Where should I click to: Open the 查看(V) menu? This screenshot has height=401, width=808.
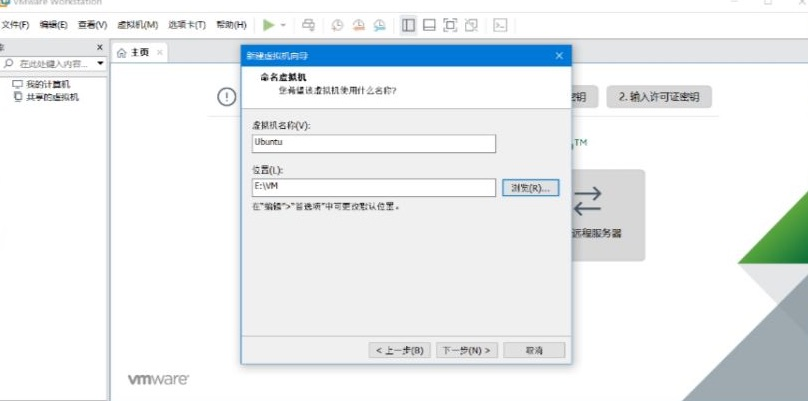(92, 25)
